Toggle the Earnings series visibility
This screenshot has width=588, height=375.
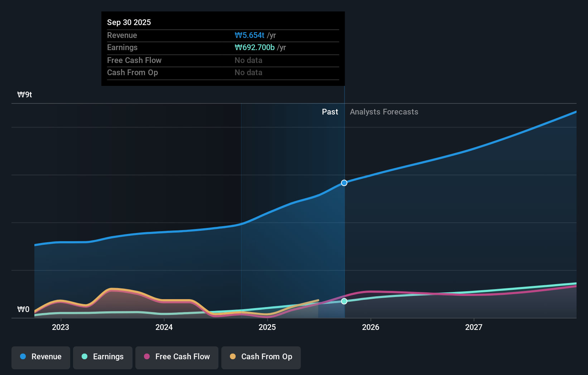click(103, 357)
